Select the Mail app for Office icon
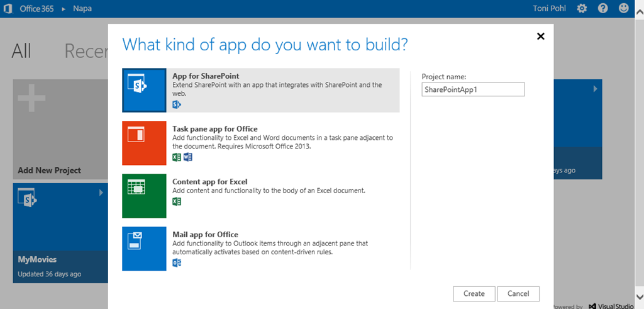644x309 pixels. (144, 249)
